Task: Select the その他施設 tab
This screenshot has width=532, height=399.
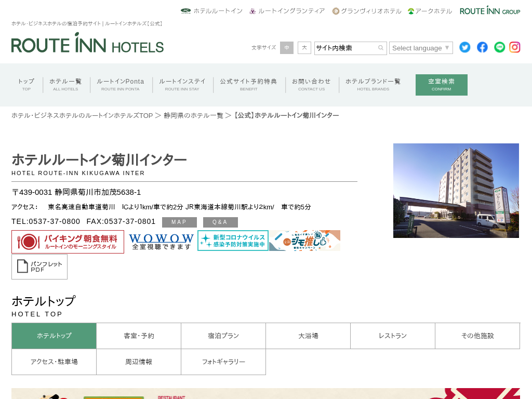Action: click(x=478, y=336)
